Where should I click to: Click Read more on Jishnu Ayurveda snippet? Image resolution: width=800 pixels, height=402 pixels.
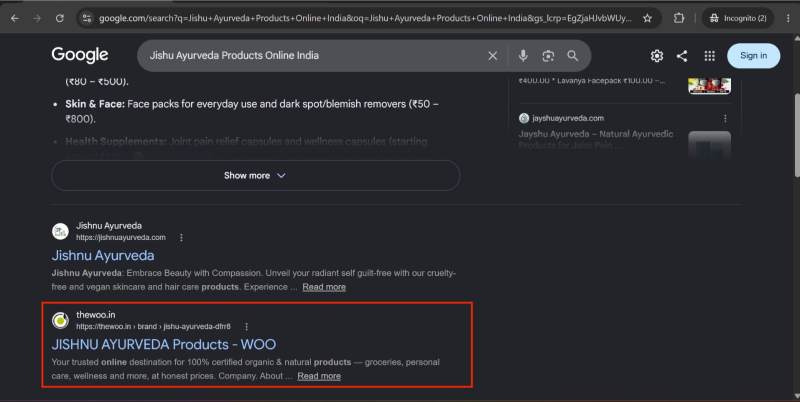pyautogui.click(x=324, y=287)
